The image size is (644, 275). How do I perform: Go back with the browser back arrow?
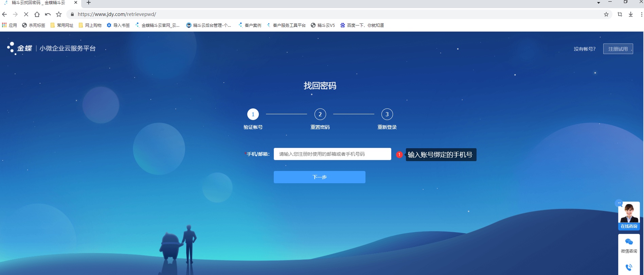click(4, 14)
